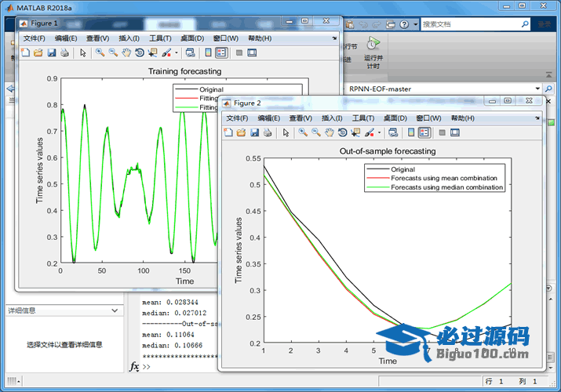Image resolution: width=561 pixels, height=392 pixels.
Task: Open Brush color dropdown arrow in Figure 2
Action: (379, 132)
